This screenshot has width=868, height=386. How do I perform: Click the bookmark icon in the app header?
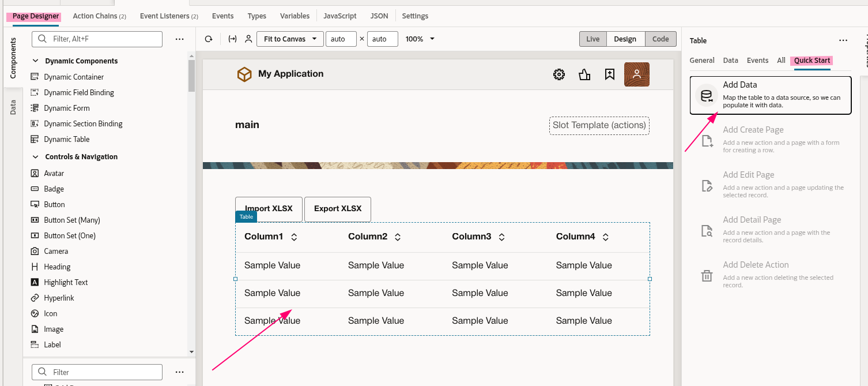pyautogui.click(x=609, y=74)
